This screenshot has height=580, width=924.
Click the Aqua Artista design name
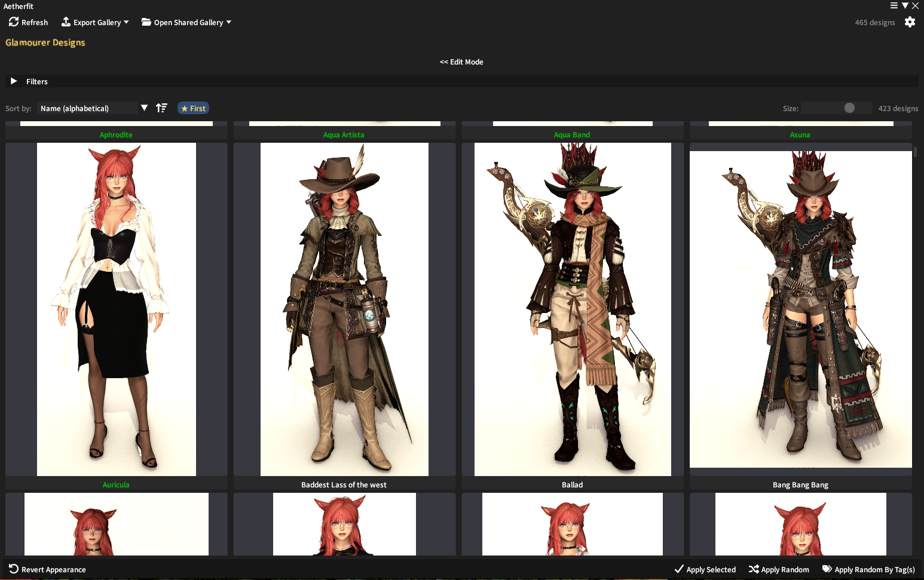click(x=344, y=134)
